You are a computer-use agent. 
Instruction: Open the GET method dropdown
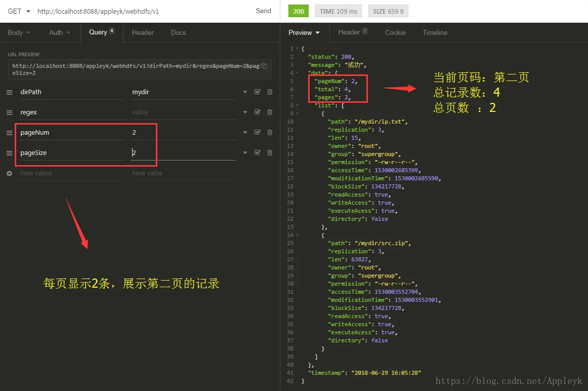click(x=19, y=11)
